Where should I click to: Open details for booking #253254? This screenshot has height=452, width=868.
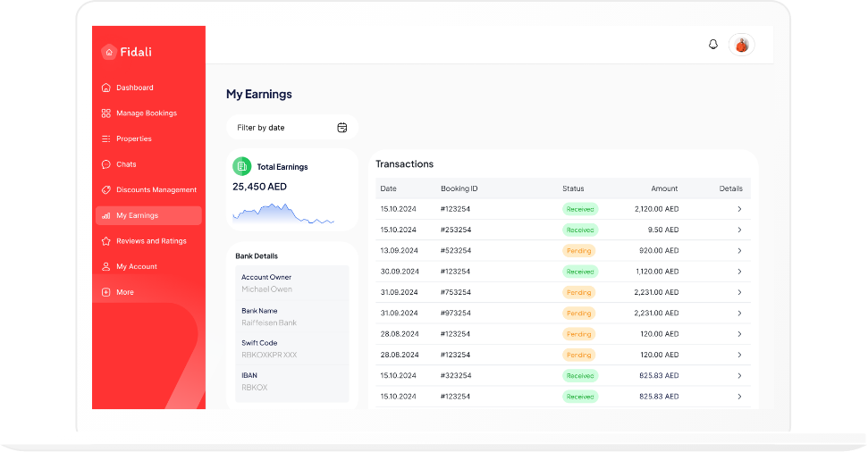(x=739, y=230)
